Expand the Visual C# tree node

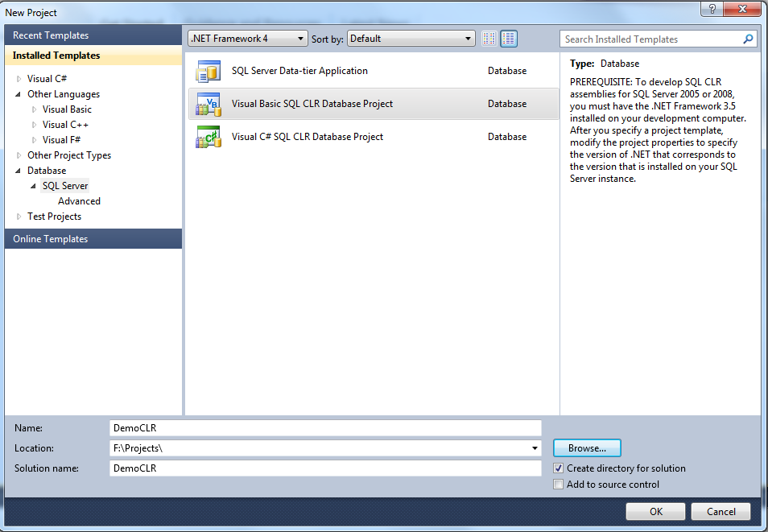(x=18, y=78)
